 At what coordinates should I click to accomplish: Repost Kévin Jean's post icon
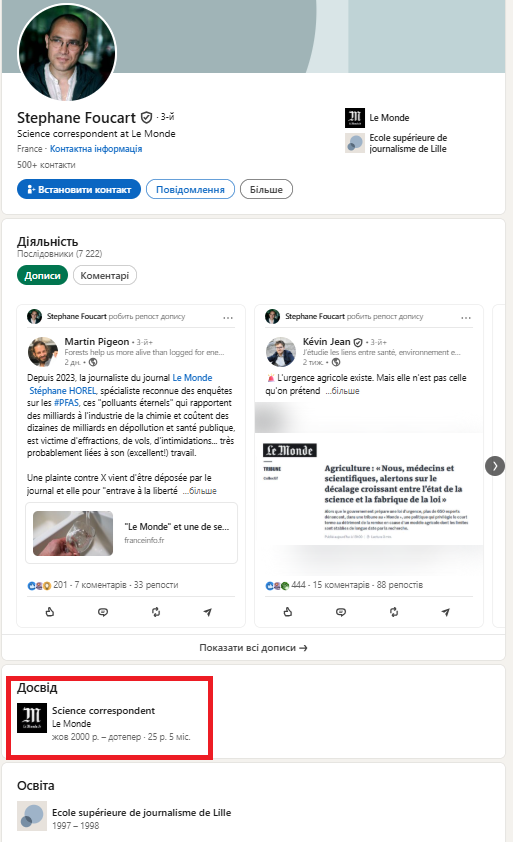click(x=394, y=612)
